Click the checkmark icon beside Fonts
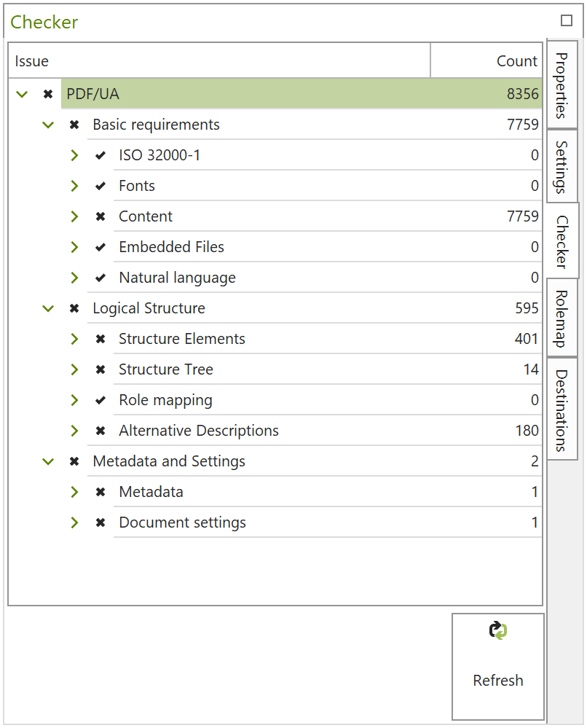 click(x=100, y=186)
